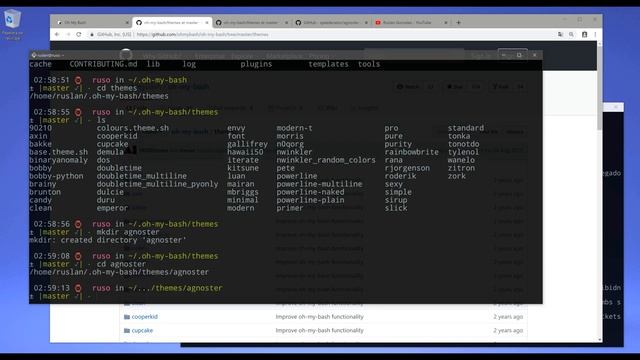The width and height of the screenshot is (640, 360).
Task: Click 'colours.theme.sh' in the ls listing
Action: 133,128
